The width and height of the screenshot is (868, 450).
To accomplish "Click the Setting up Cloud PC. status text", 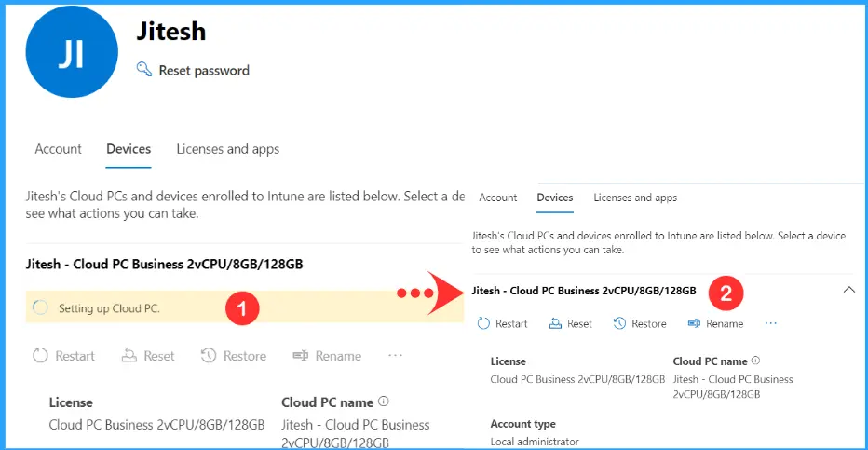I will (x=109, y=308).
